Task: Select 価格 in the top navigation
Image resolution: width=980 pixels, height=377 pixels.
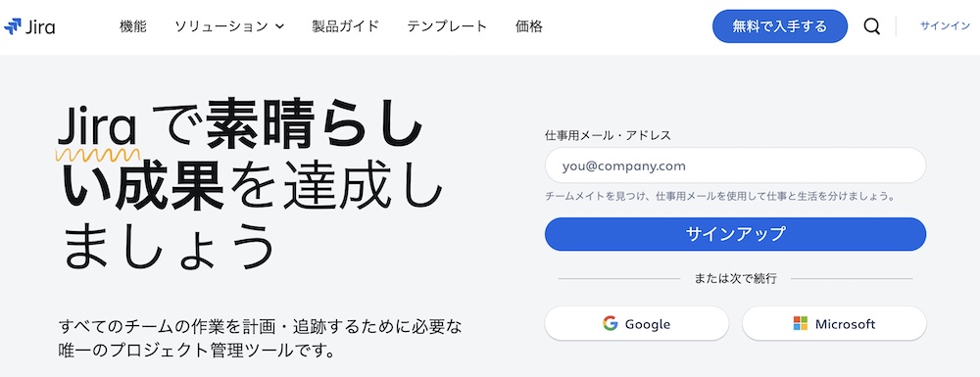Action: 529,26
